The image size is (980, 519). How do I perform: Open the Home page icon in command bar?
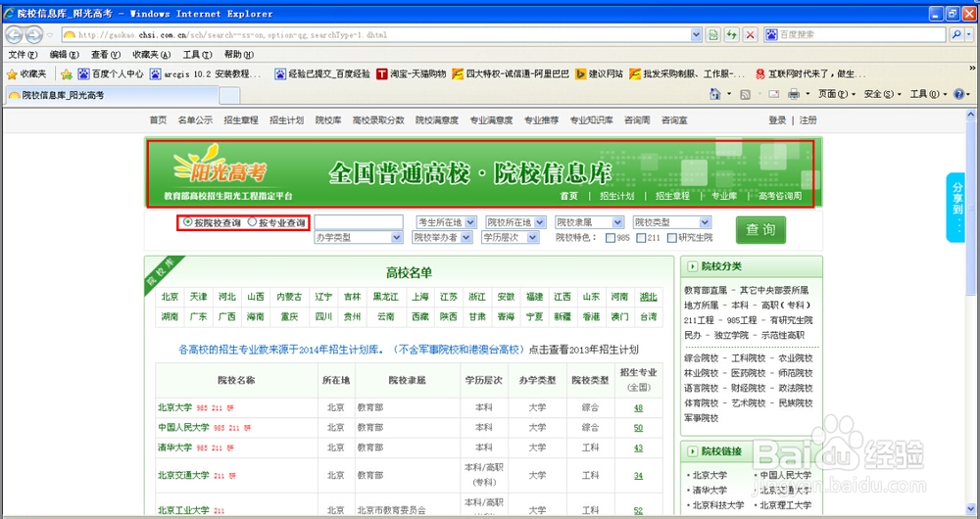[x=715, y=94]
